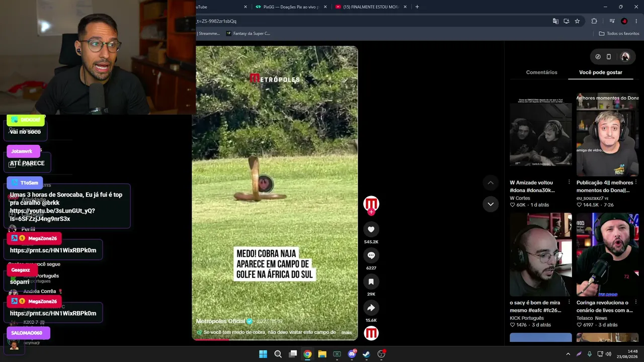The width and height of the screenshot is (644, 362).
Task: Open comments on the cobra video
Action: [371, 255]
